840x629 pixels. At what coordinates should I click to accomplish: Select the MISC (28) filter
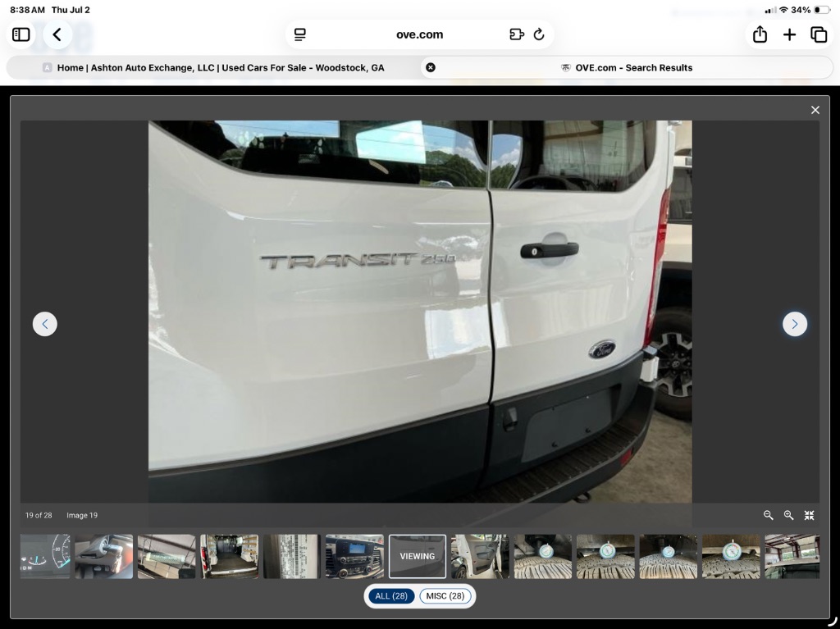pyautogui.click(x=445, y=595)
